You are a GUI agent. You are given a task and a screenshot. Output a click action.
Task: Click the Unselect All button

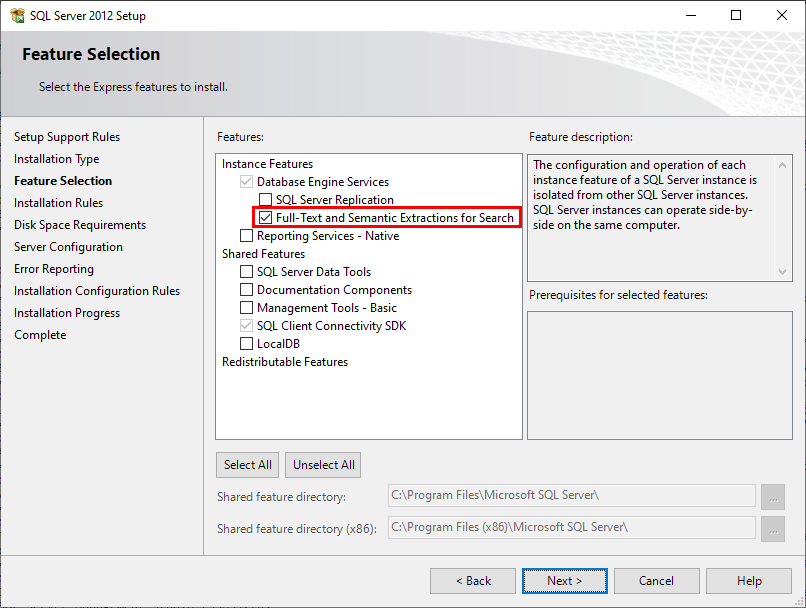[322, 464]
